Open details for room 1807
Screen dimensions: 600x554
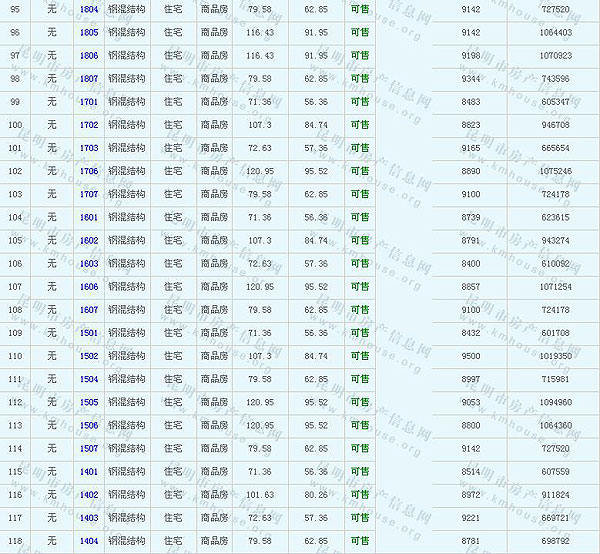coord(89,78)
